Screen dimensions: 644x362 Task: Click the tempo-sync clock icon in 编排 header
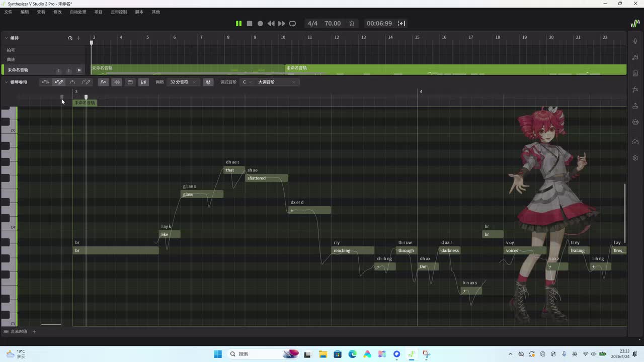point(70,38)
